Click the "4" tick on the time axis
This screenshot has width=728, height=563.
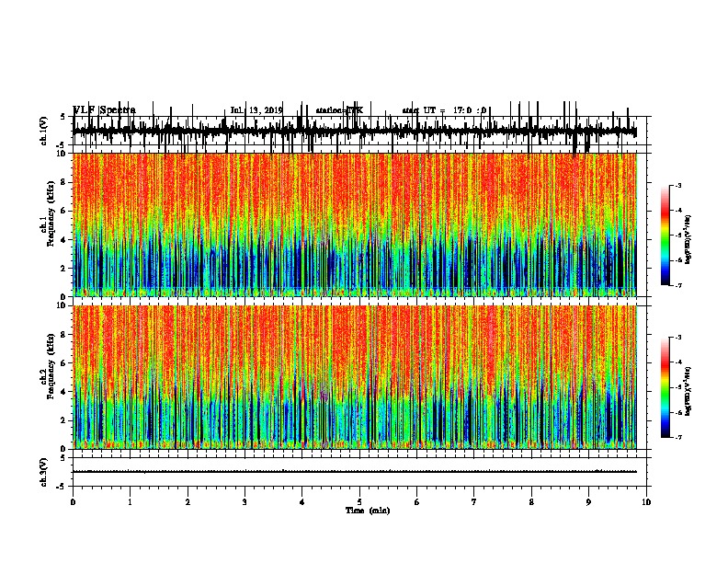[x=302, y=502]
